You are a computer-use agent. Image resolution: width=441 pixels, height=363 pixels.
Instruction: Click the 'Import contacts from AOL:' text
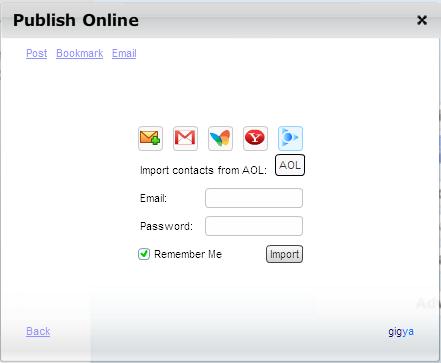pos(203,170)
